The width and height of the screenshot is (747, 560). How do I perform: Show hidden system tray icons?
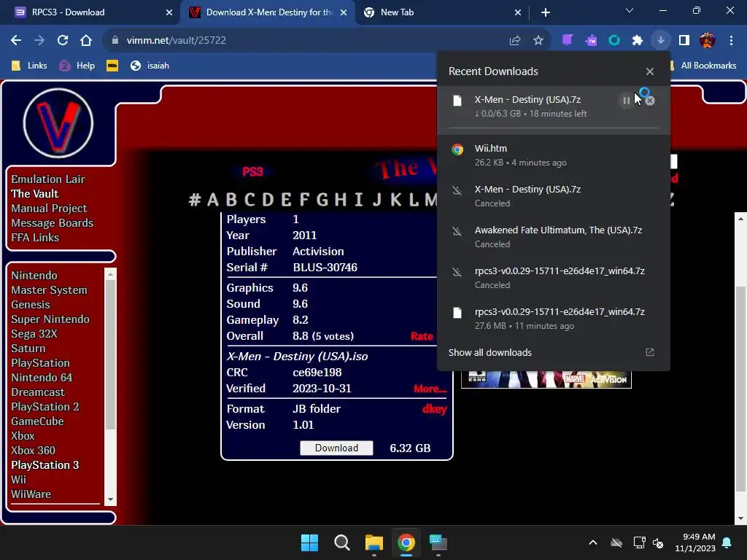592,542
